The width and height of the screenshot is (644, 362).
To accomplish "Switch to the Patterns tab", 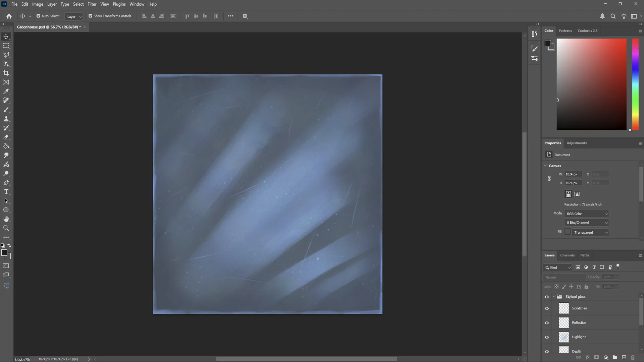I will click(x=565, y=31).
